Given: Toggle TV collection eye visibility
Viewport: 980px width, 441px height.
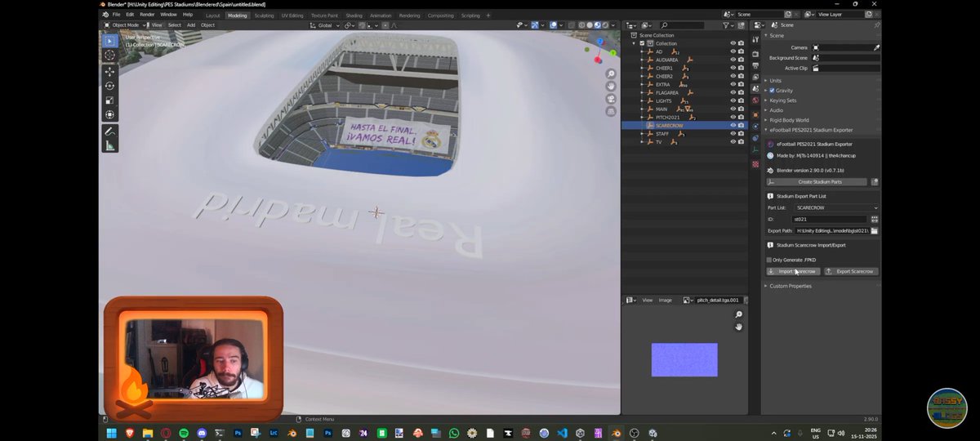Looking at the screenshot, I should pos(733,141).
